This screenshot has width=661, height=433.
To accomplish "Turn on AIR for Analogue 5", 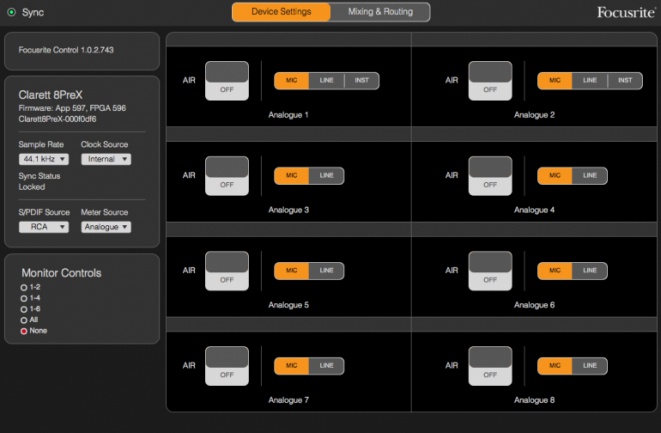I will (x=227, y=271).
